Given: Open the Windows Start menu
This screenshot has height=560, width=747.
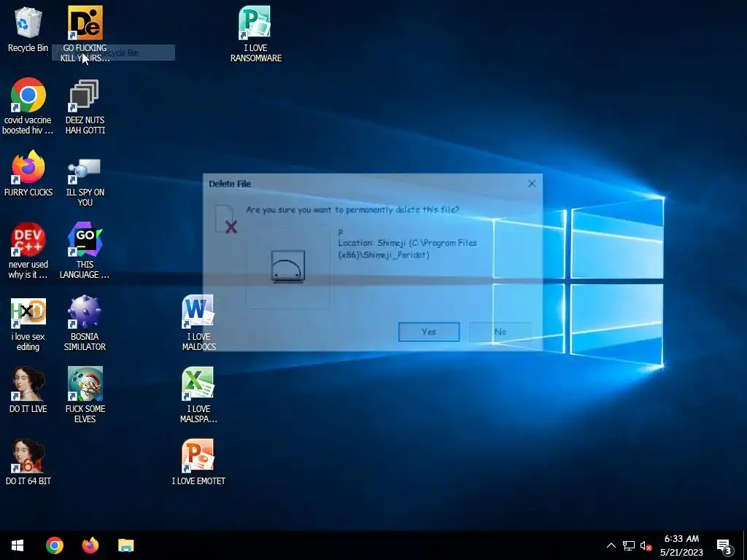Looking at the screenshot, I should 18,545.
